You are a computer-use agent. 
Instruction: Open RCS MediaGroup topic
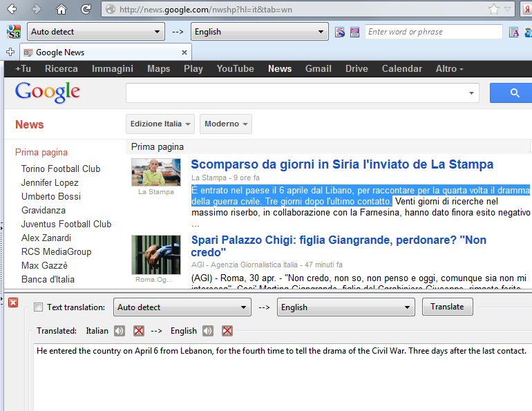click(x=57, y=251)
